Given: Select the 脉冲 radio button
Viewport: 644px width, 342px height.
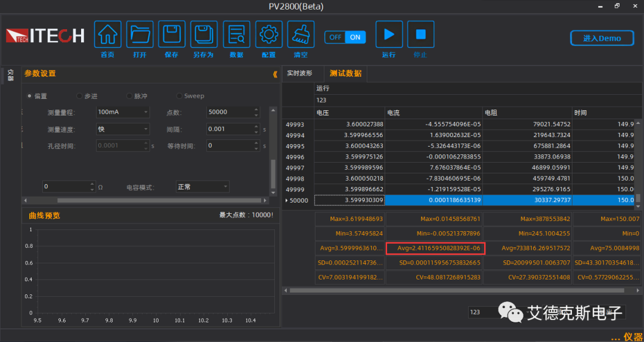Looking at the screenshot, I should click(130, 96).
